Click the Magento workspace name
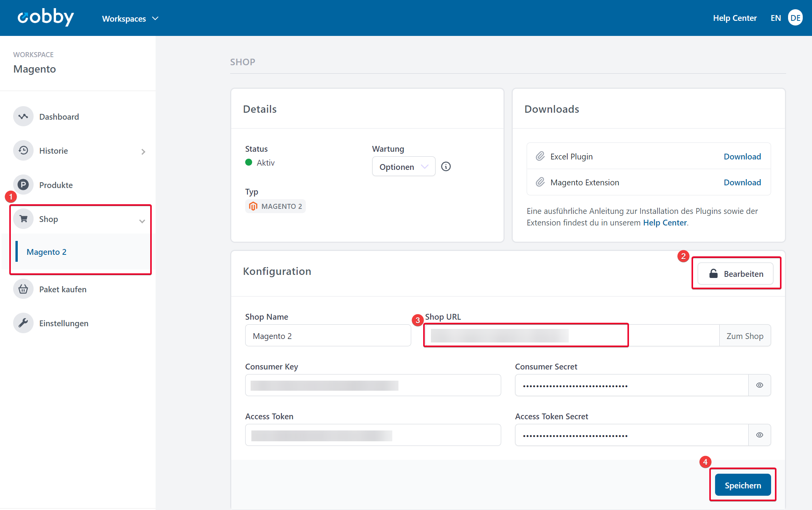 point(35,69)
